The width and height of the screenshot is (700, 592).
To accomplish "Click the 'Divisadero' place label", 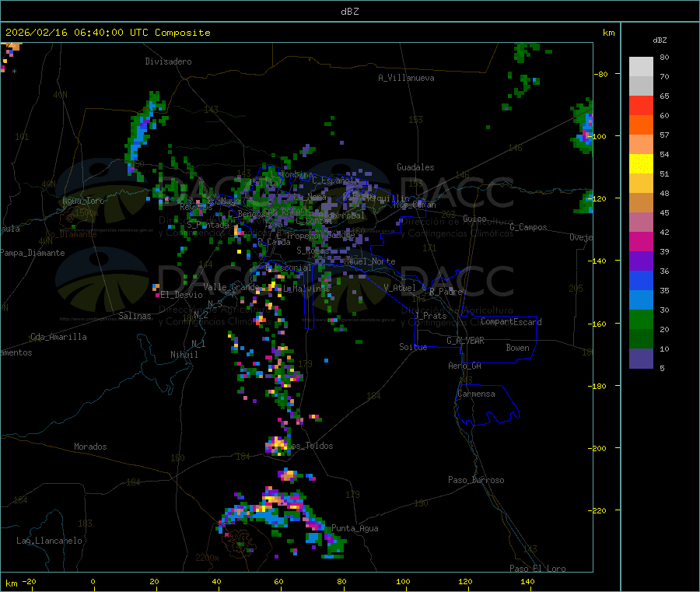I will tap(168, 61).
